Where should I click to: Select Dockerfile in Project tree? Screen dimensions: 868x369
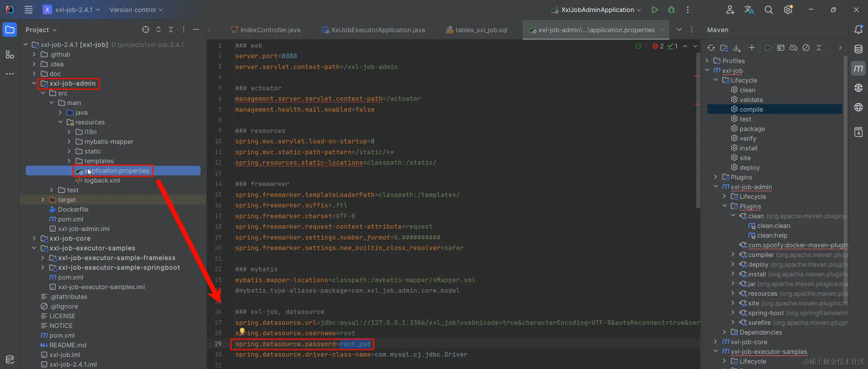[x=73, y=209]
